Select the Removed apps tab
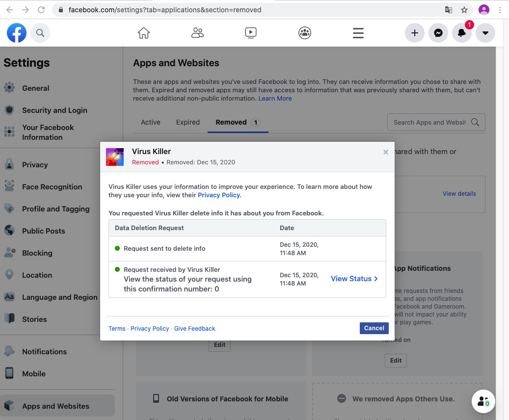Viewport: 509px width, 420px height. pyautogui.click(x=238, y=122)
